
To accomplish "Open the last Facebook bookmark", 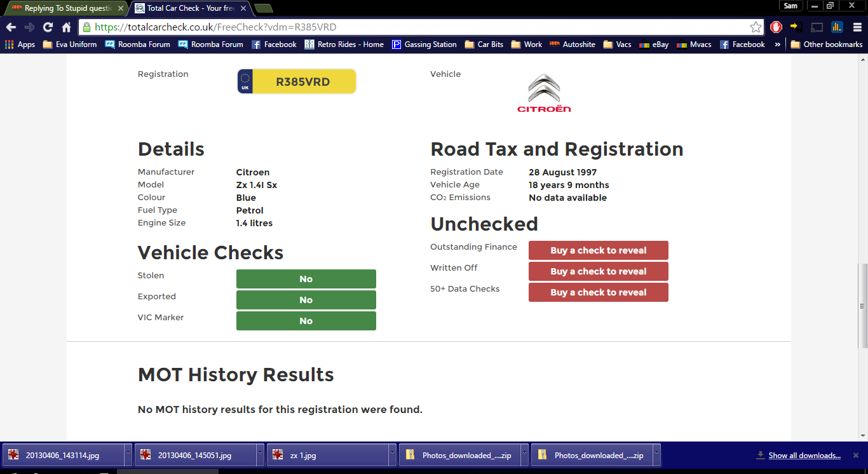I will 742,44.
